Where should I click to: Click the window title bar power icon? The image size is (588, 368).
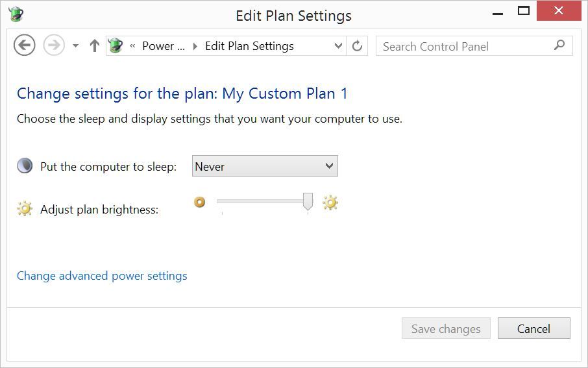16,14
